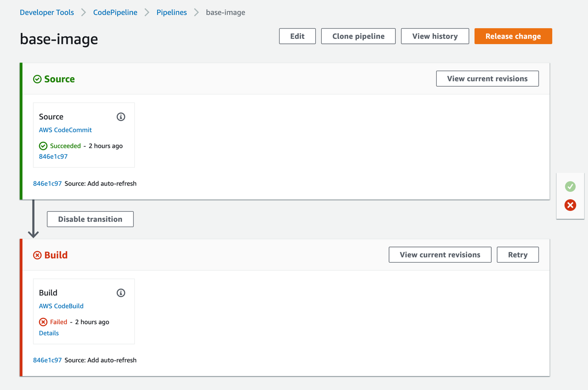
Task: Click Failed status X icon
Action: tap(43, 322)
